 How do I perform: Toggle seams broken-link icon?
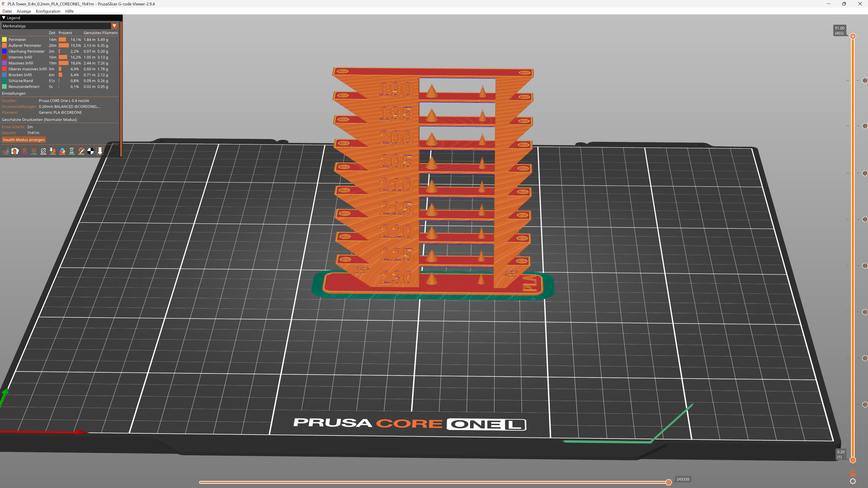pos(43,151)
